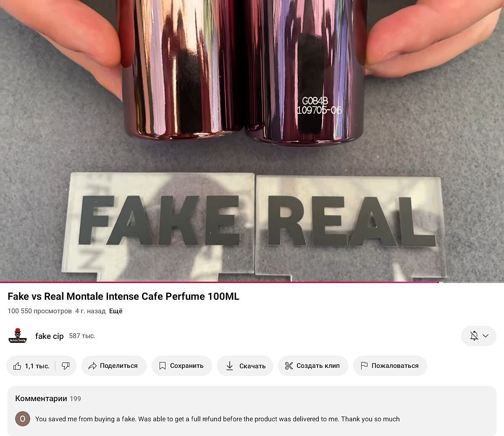Click the Сохранить button
This screenshot has width=504, height=436.
click(182, 366)
